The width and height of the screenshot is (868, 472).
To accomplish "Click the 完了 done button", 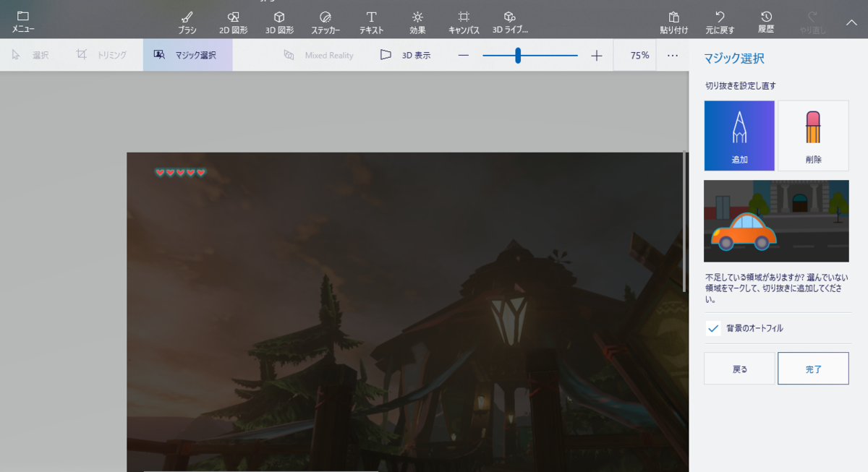I will tap(813, 369).
